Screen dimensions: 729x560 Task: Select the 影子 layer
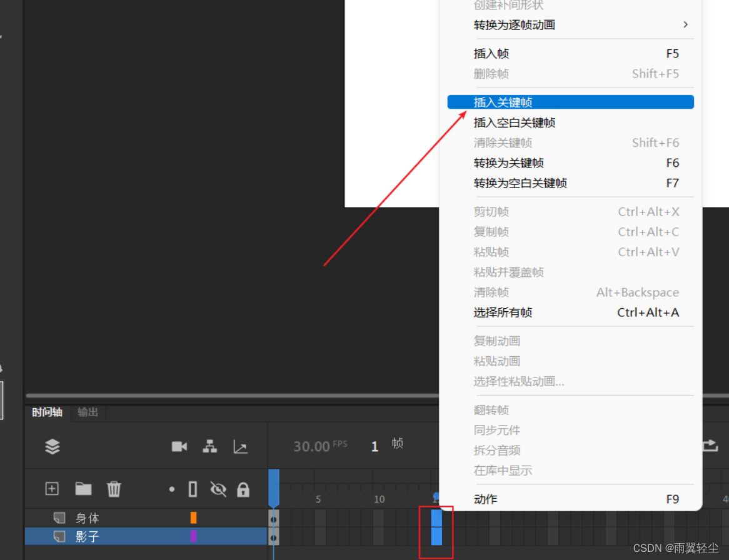point(88,536)
